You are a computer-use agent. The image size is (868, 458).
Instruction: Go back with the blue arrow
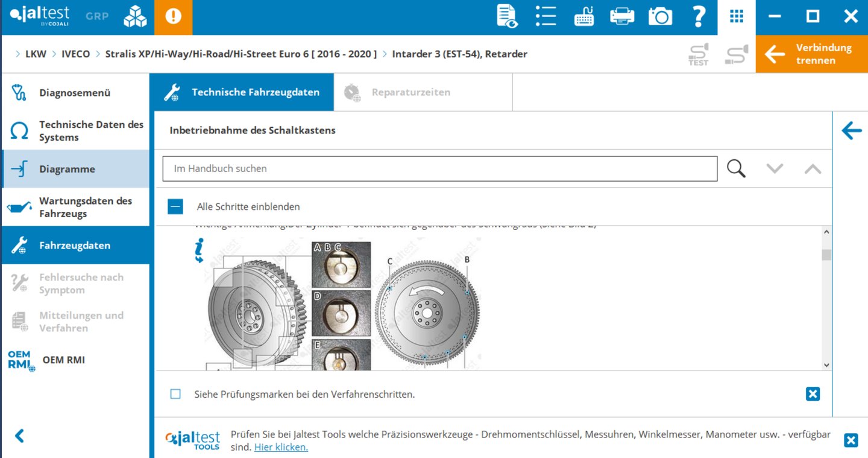(851, 130)
